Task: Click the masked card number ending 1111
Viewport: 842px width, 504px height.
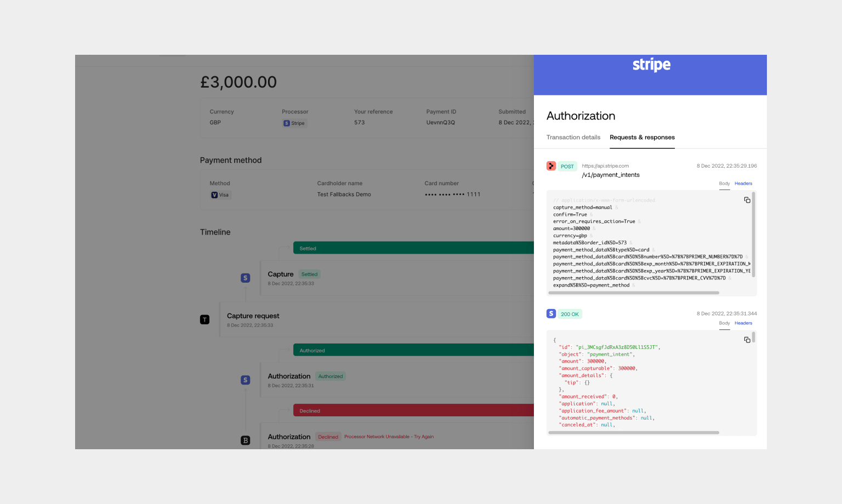Action: click(452, 194)
